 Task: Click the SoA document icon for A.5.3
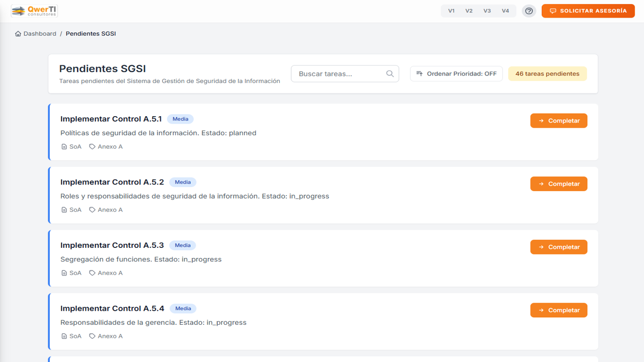coord(64,273)
